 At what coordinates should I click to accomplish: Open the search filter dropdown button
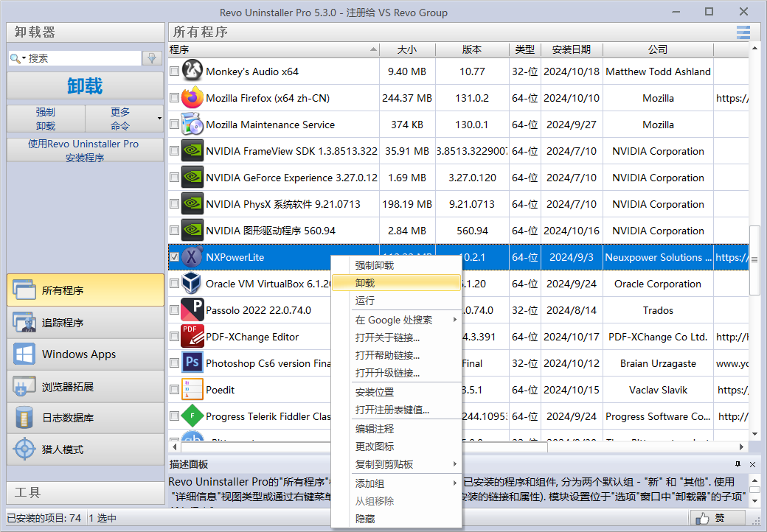click(x=152, y=58)
